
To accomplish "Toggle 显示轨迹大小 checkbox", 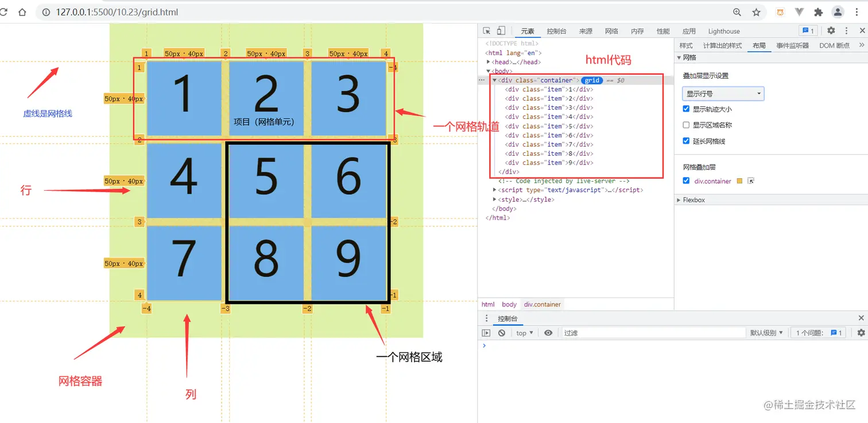I will coord(686,109).
